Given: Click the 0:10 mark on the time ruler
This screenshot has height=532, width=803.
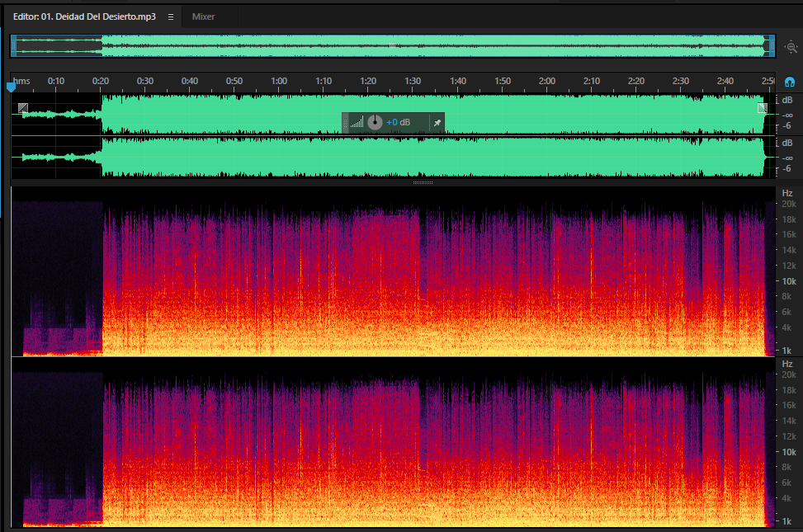Looking at the screenshot, I should [x=56, y=81].
